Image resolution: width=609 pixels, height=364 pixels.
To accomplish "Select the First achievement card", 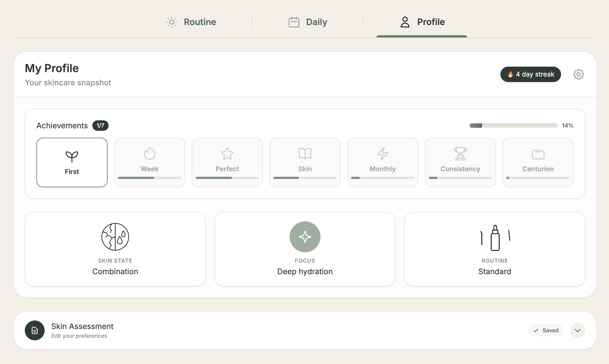I will coord(72,162).
